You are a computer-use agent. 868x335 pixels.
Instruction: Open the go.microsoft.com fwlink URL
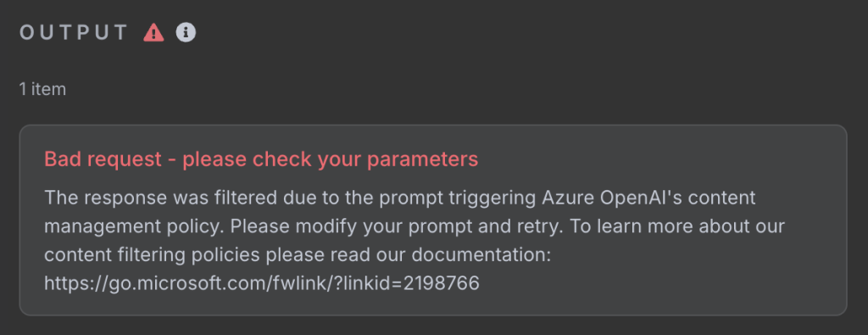pyautogui.click(x=262, y=283)
